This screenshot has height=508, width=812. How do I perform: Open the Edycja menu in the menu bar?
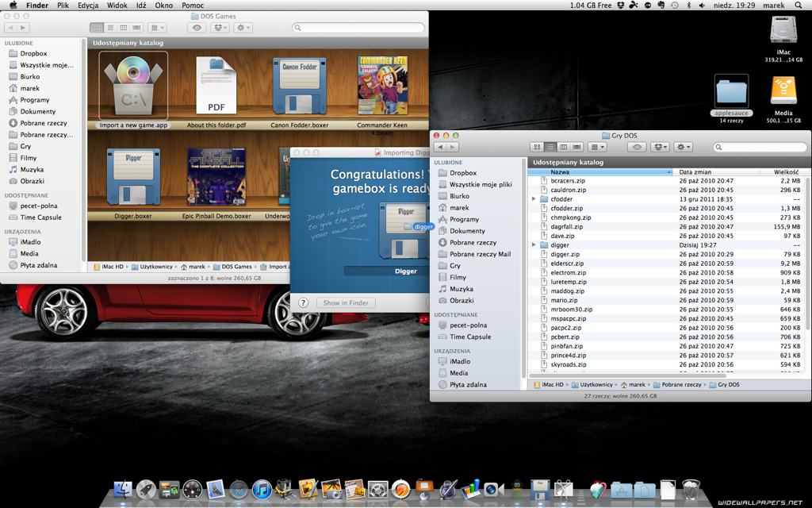tap(88, 5)
